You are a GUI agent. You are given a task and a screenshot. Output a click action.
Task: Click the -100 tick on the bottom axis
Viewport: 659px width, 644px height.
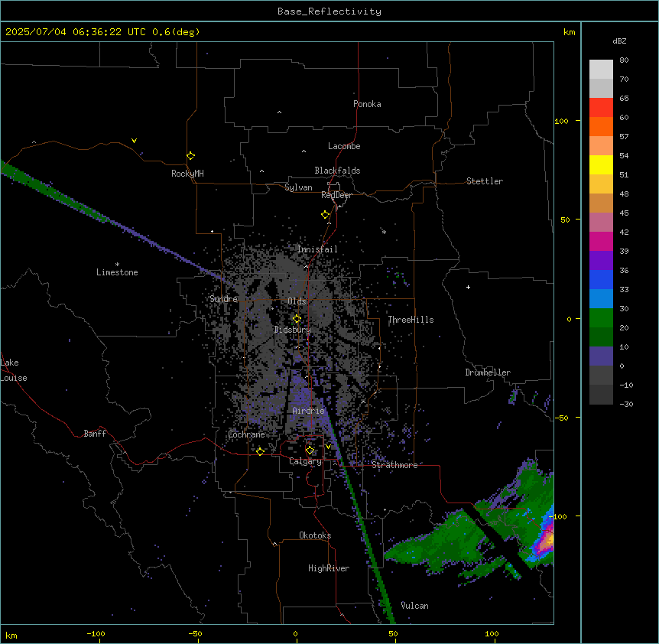point(96,633)
